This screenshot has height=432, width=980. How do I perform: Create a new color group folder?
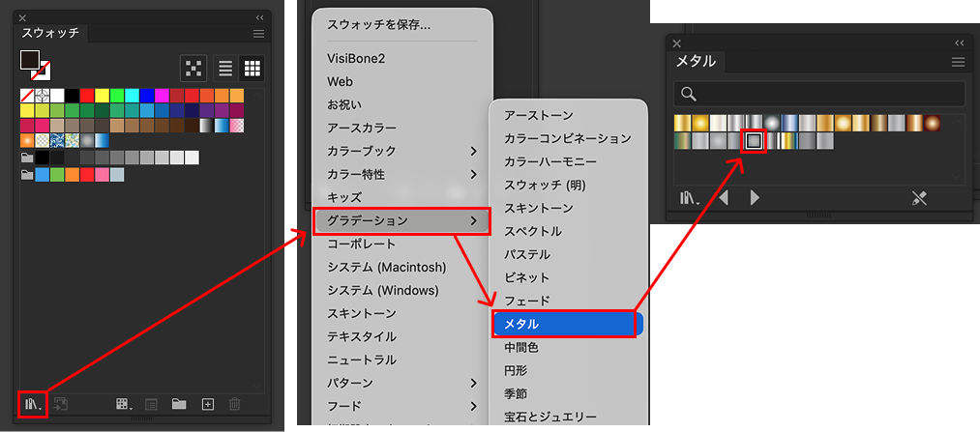pos(179,404)
